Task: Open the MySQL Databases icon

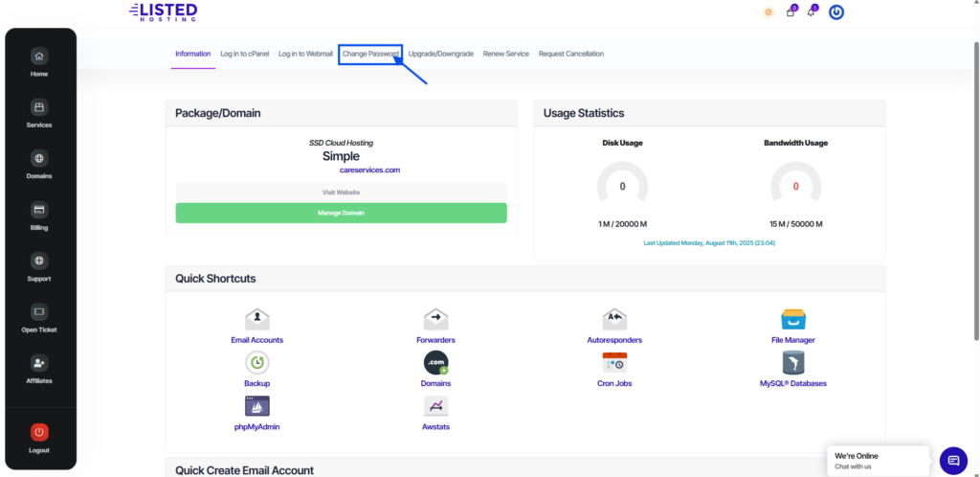Action: click(793, 363)
